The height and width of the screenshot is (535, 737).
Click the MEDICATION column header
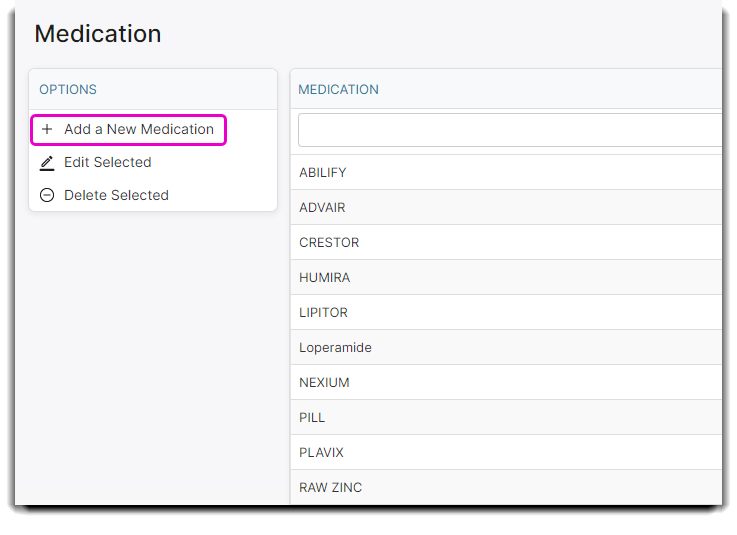point(339,90)
